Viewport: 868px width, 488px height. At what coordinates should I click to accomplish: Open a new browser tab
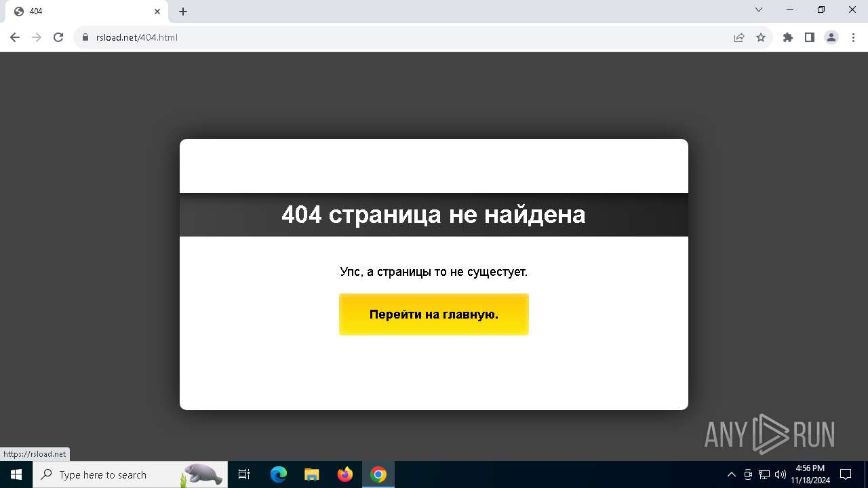click(183, 12)
